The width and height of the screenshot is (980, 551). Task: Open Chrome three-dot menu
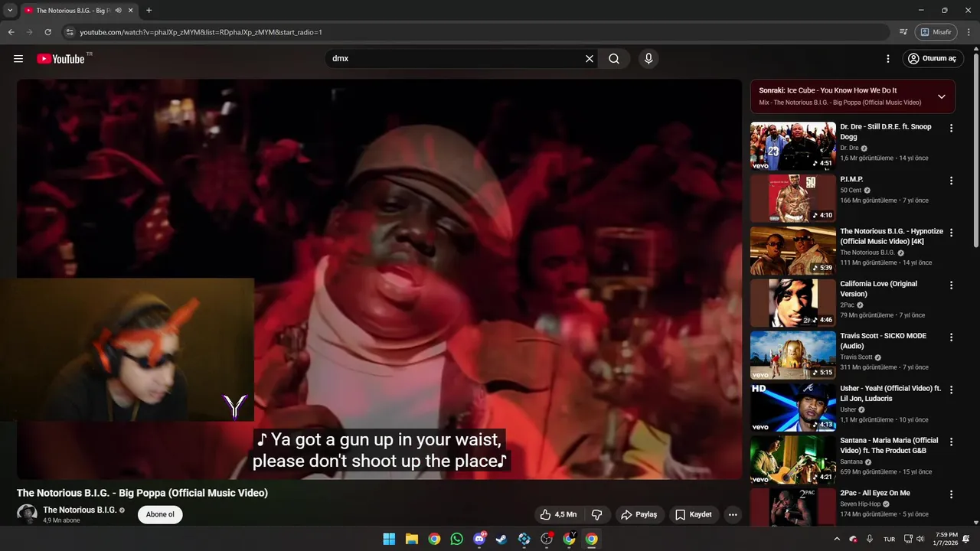pos(969,32)
